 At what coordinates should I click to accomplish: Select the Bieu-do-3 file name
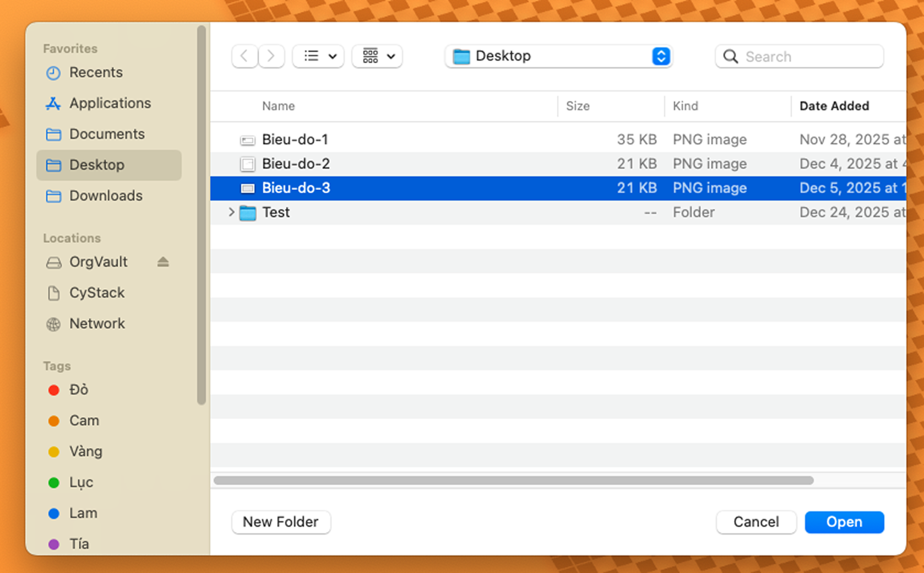(296, 188)
